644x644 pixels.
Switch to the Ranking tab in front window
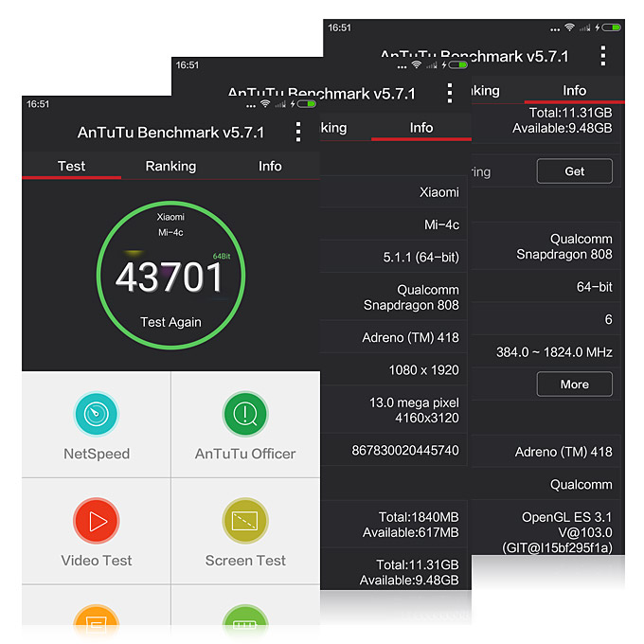click(x=170, y=167)
